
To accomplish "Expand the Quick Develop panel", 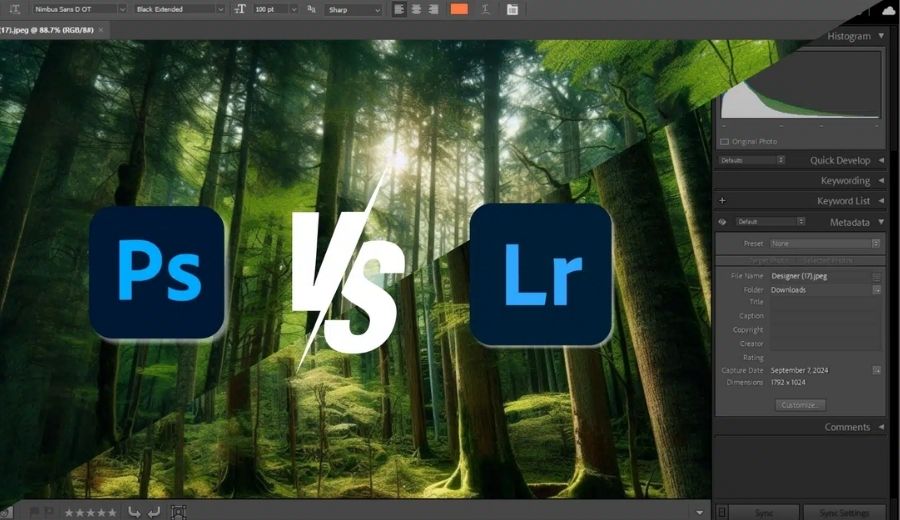I will 881,160.
